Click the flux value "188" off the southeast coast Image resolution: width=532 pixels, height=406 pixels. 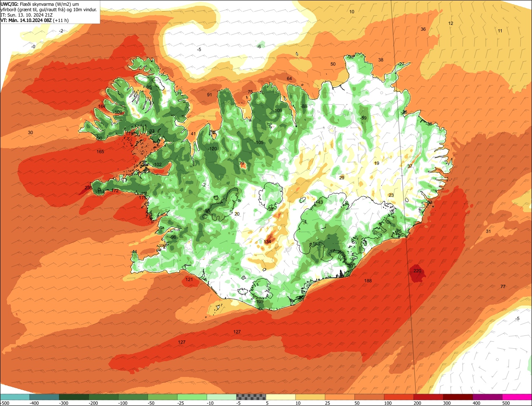click(x=368, y=281)
